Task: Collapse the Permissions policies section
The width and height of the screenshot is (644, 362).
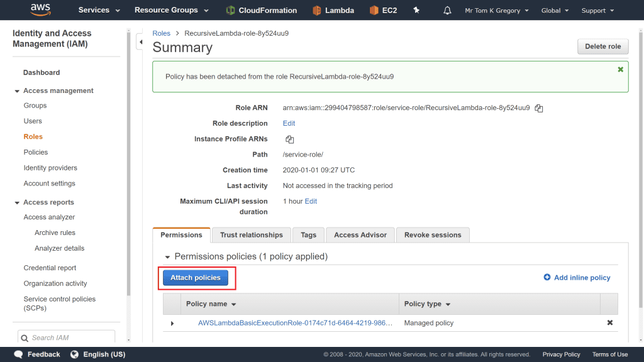Action: coord(167,257)
